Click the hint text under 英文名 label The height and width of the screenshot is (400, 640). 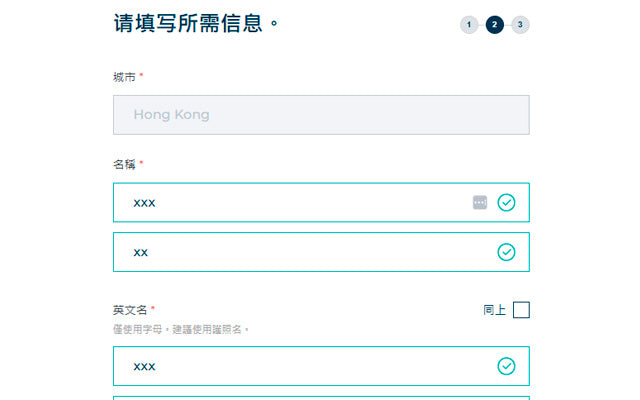[x=181, y=329]
